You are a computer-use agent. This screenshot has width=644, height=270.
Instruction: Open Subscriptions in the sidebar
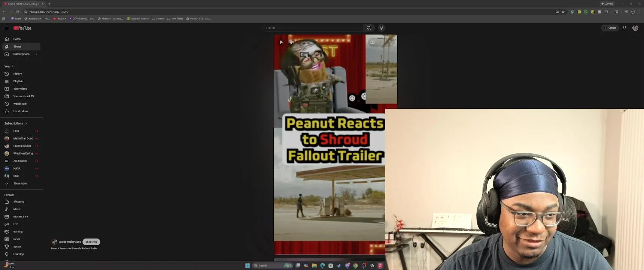21,54
